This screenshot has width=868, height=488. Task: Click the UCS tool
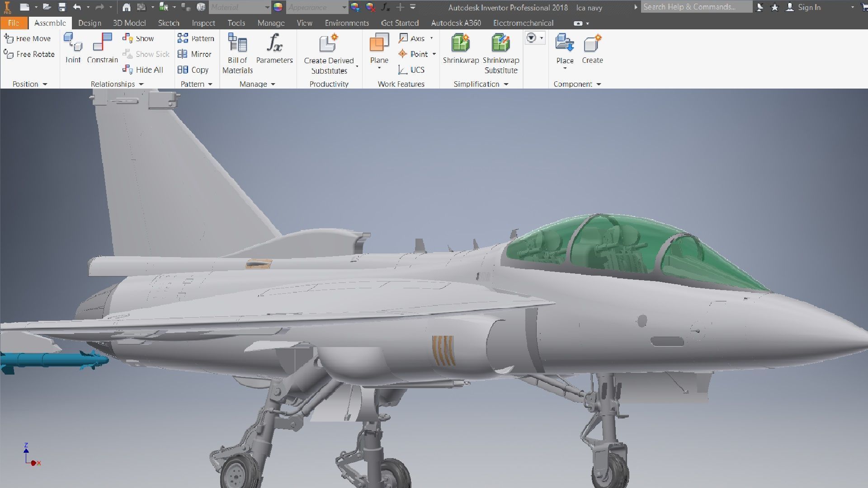pyautogui.click(x=411, y=70)
